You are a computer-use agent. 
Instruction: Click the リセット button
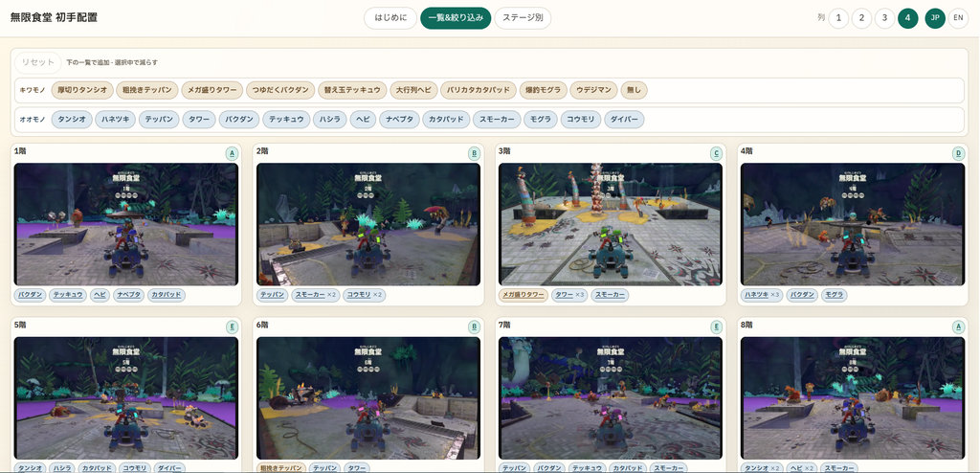tap(37, 62)
